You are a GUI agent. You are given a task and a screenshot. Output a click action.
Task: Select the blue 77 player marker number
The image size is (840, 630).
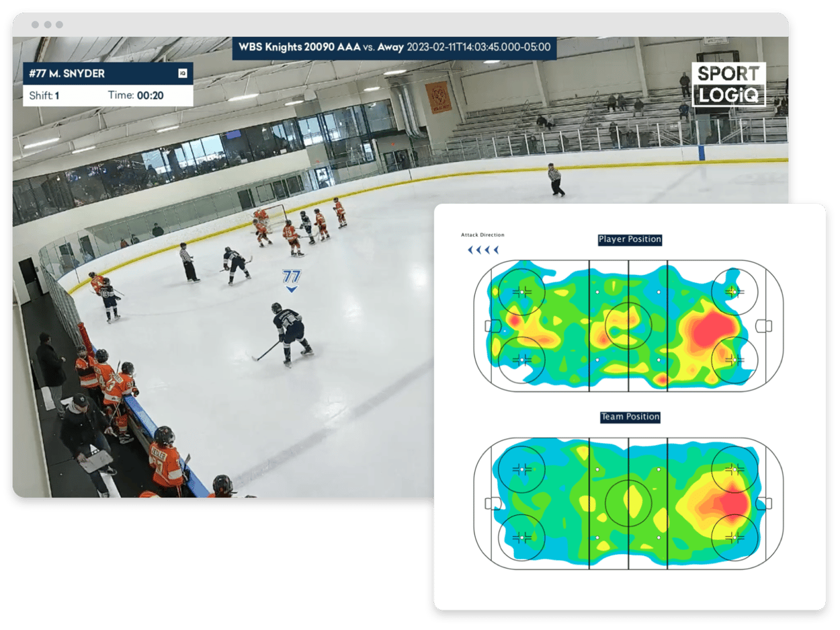coord(291,276)
